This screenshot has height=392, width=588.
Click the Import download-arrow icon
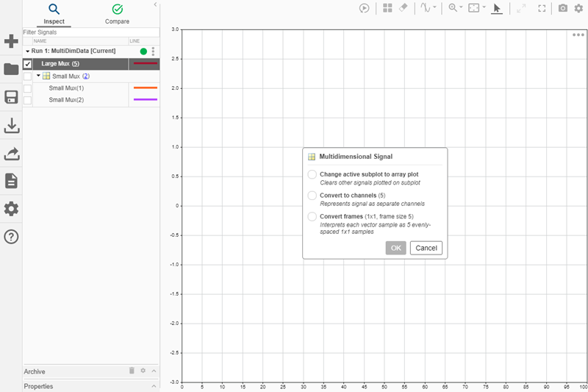point(12,125)
